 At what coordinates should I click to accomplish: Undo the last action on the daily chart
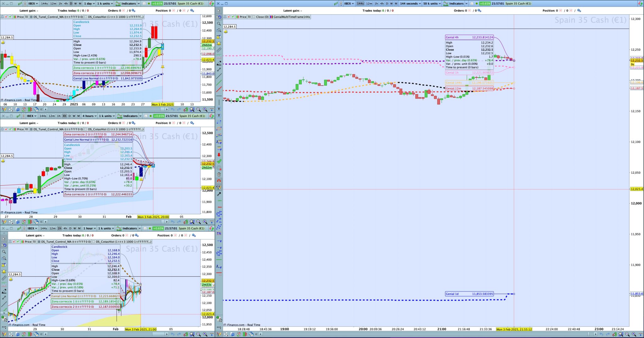point(172,110)
